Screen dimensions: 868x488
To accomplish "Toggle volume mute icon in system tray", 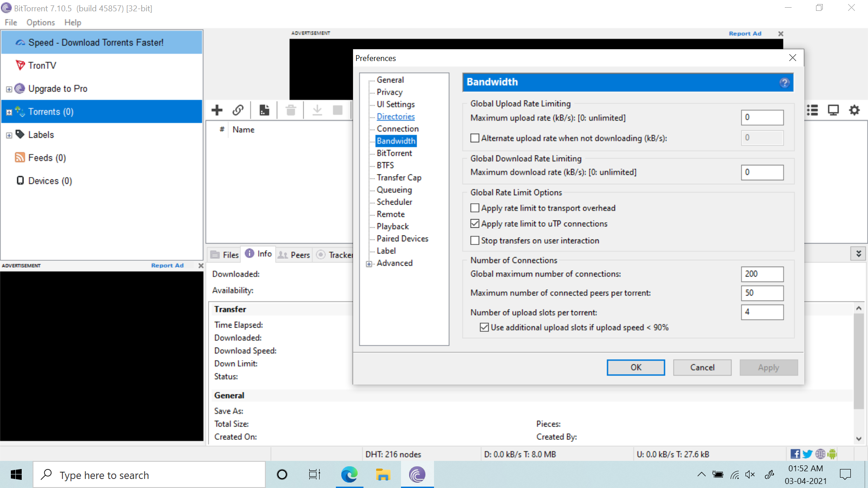I will click(x=750, y=474).
